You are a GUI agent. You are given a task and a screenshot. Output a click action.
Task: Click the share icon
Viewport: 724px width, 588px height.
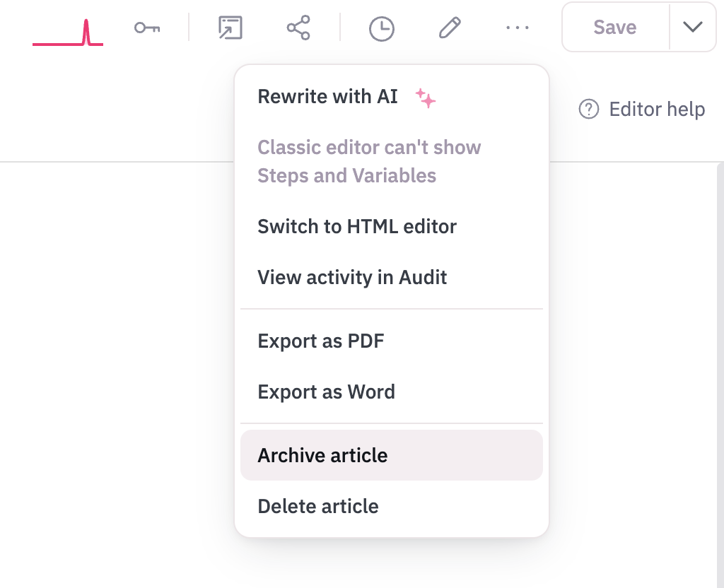(x=298, y=28)
